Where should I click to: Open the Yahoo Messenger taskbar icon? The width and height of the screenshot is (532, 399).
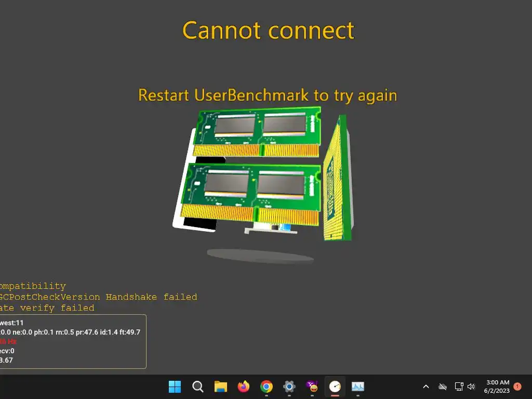[312, 387]
